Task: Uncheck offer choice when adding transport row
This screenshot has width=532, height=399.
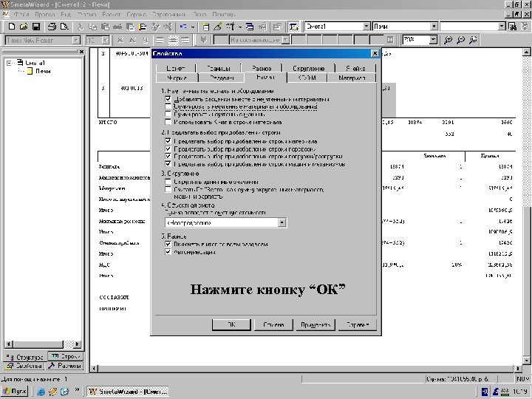Action: point(168,149)
